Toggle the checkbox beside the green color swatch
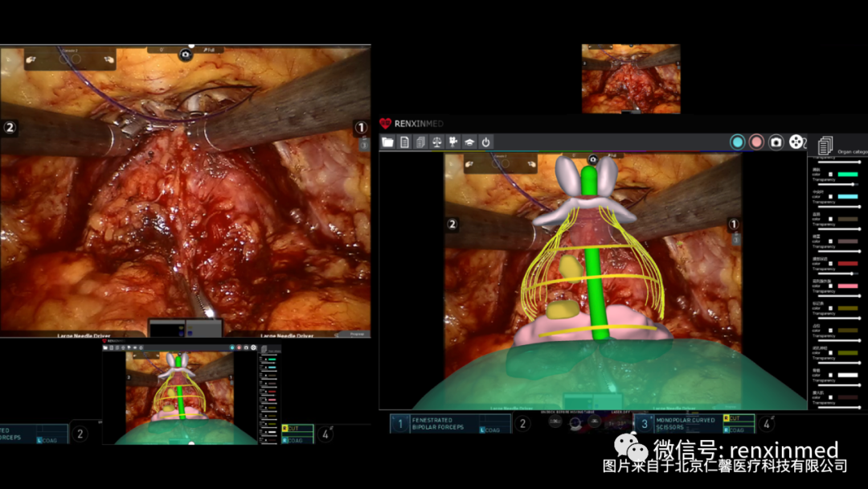This screenshot has height=489, width=868. [831, 175]
